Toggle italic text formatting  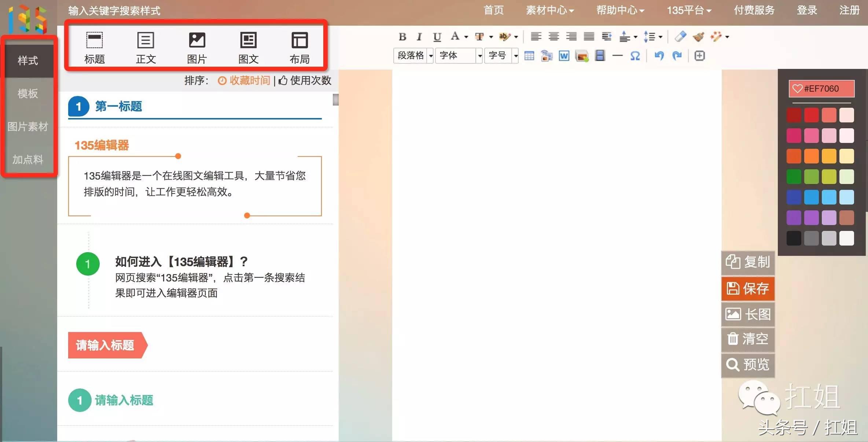tap(419, 37)
